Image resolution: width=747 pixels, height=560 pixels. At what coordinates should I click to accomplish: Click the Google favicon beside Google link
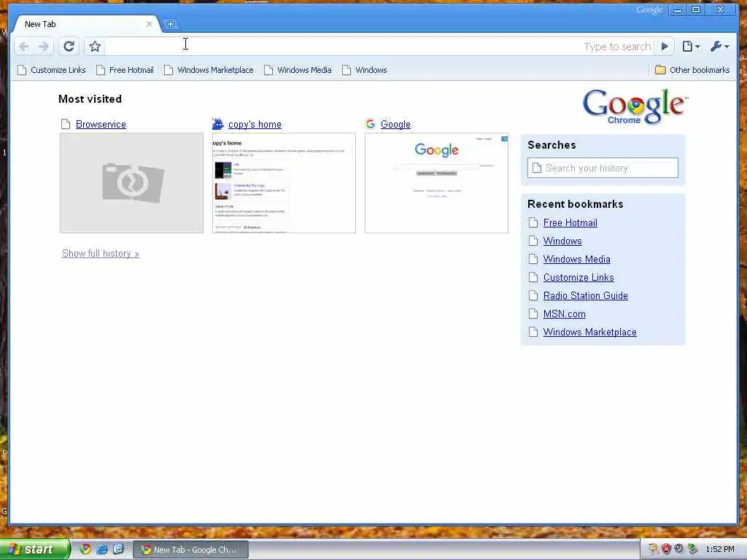coord(370,124)
